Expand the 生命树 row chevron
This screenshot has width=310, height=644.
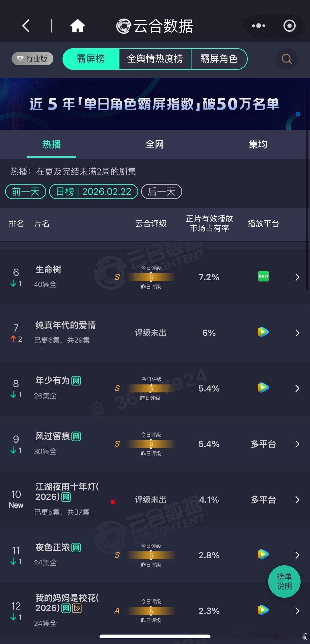(x=297, y=277)
